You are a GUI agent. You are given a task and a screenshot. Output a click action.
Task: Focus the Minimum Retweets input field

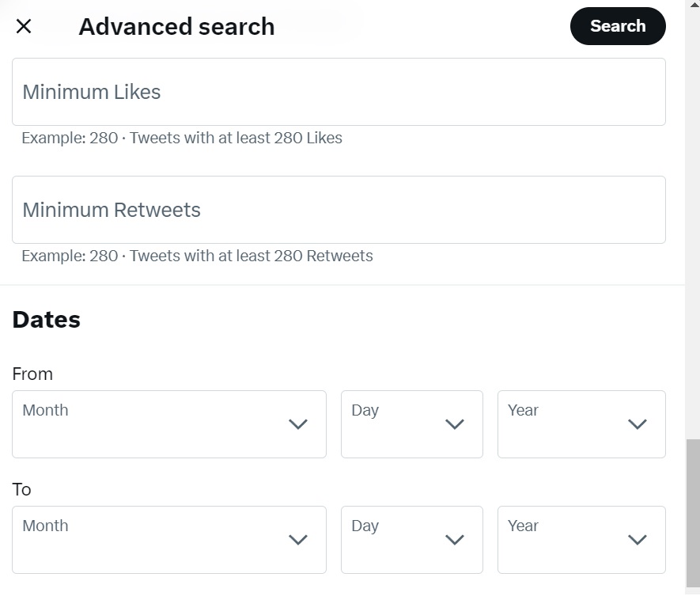pyautogui.click(x=339, y=210)
